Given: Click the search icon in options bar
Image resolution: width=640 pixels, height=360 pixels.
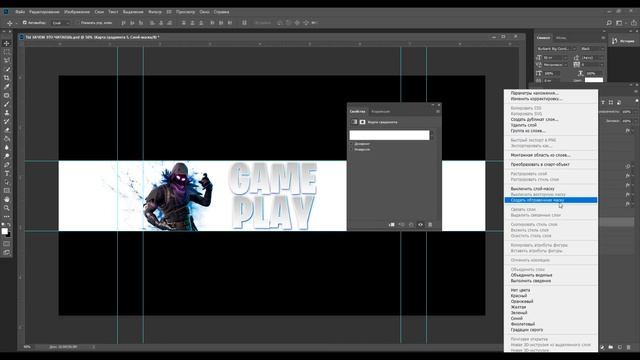Looking at the screenshot, I should 609,23.
